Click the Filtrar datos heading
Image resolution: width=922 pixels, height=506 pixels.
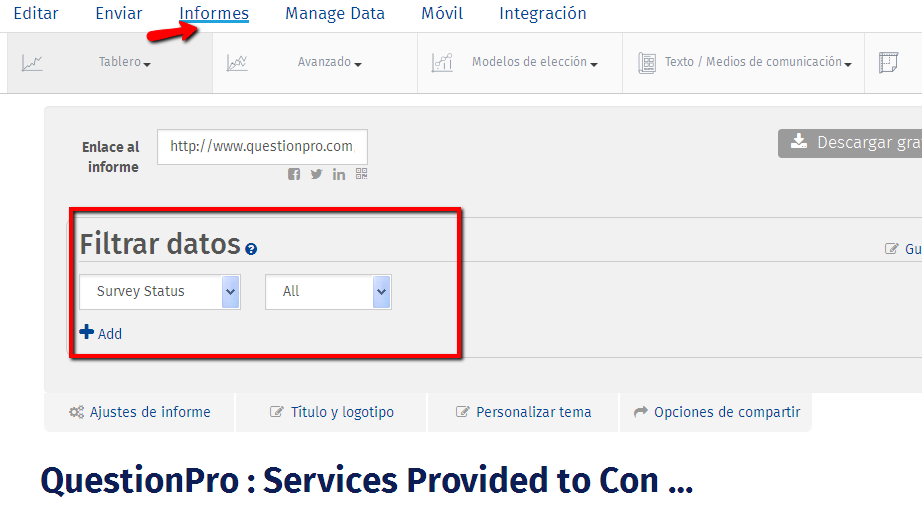pos(160,243)
